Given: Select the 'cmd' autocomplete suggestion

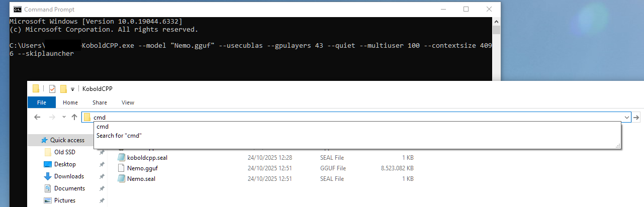Looking at the screenshot, I should [x=357, y=127].
